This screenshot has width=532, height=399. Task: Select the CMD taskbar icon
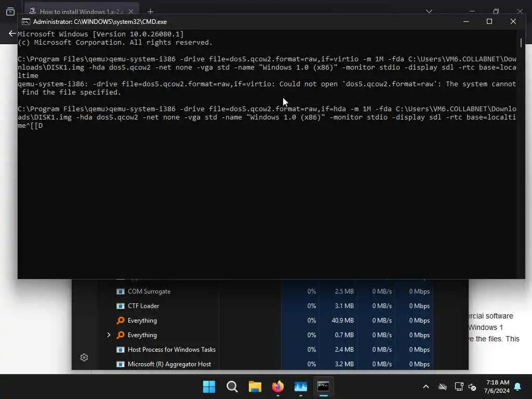tap(323, 387)
